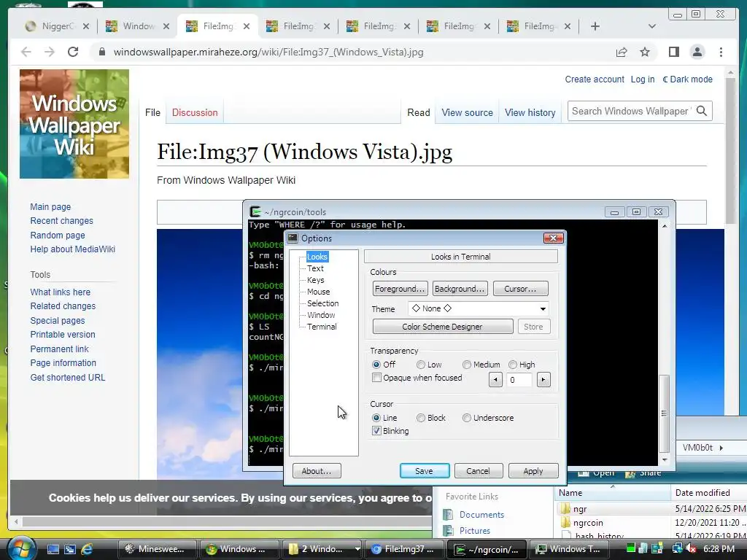The height and width of the screenshot is (560, 747).
Task: Set transparency to High
Action: click(513, 365)
